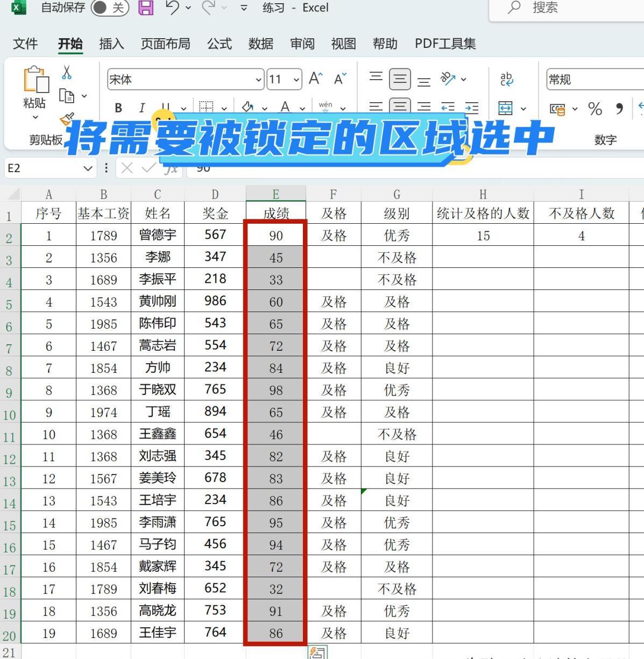
Task: Click the Middle Align icon
Action: coord(400,80)
